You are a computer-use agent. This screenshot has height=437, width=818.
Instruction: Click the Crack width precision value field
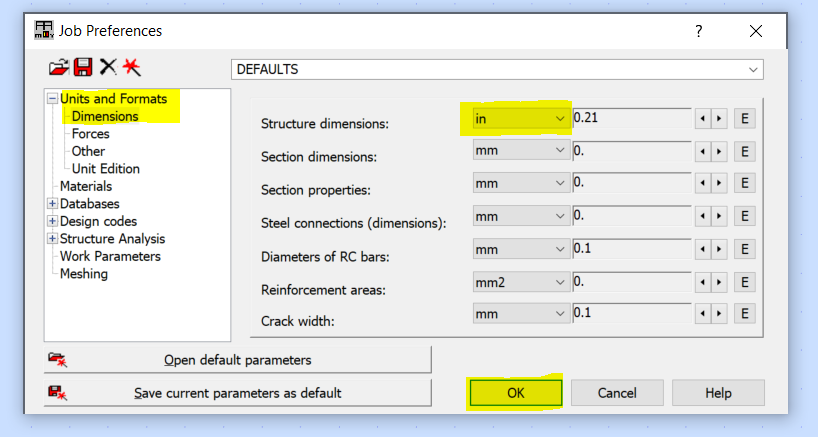tap(632, 313)
